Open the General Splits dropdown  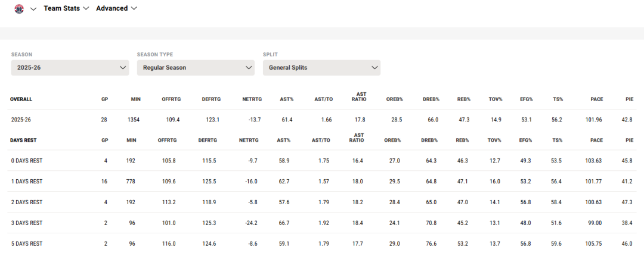point(321,67)
